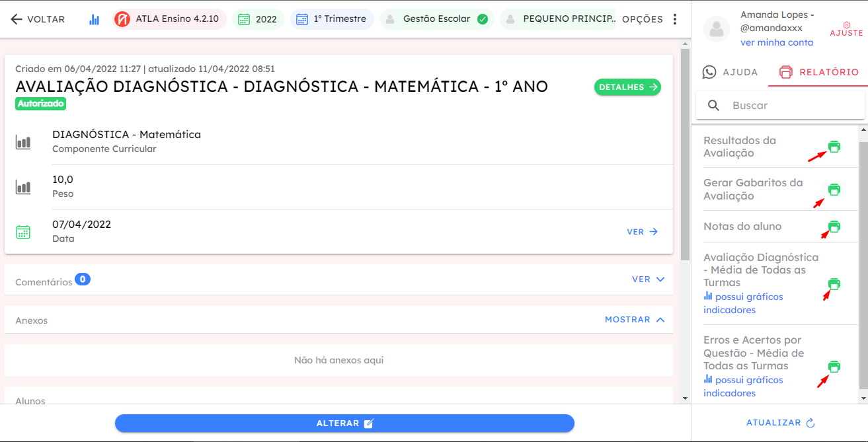Open the OPÇÕES three-dot menu

[675, 19]
